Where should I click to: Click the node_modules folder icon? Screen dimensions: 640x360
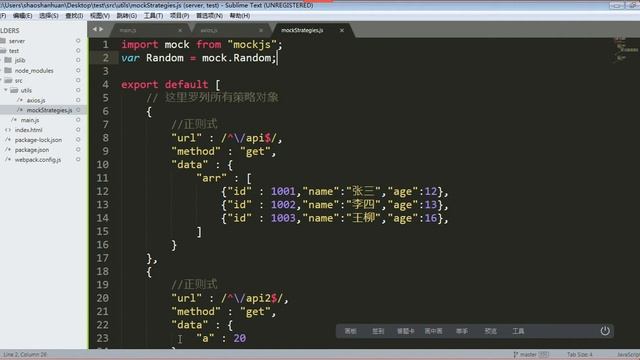[8, 70]
